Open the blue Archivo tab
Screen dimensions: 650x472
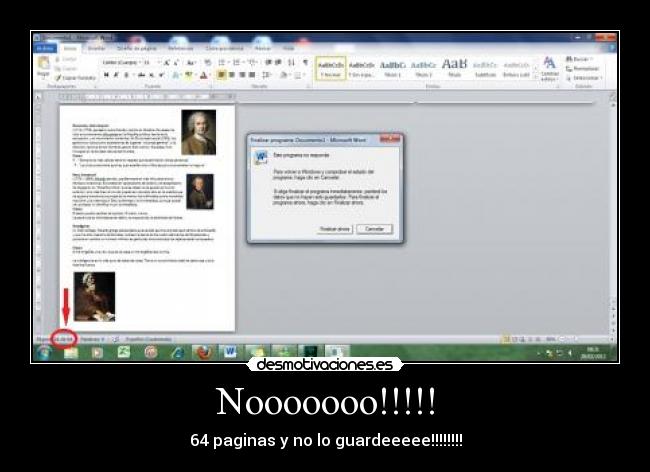coord(46,48)
